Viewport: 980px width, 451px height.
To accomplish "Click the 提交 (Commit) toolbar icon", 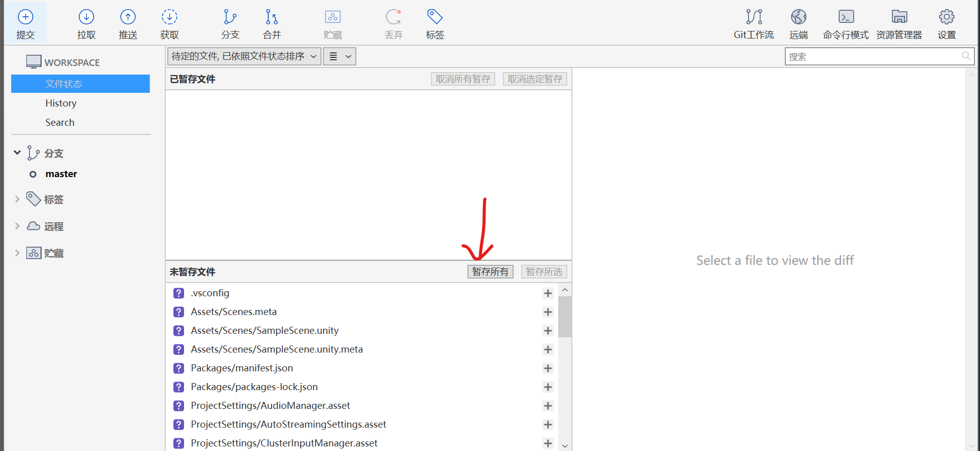I will coord(25,17).
